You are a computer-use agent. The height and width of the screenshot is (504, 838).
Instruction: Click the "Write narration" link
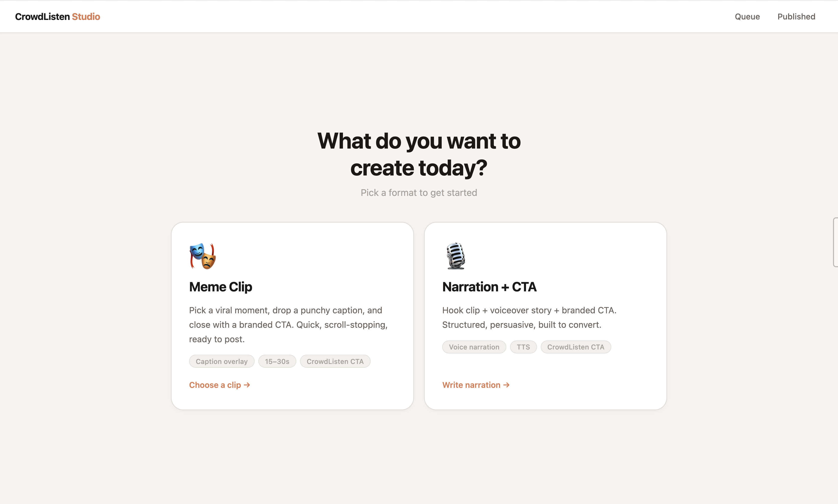coord(475,385)
